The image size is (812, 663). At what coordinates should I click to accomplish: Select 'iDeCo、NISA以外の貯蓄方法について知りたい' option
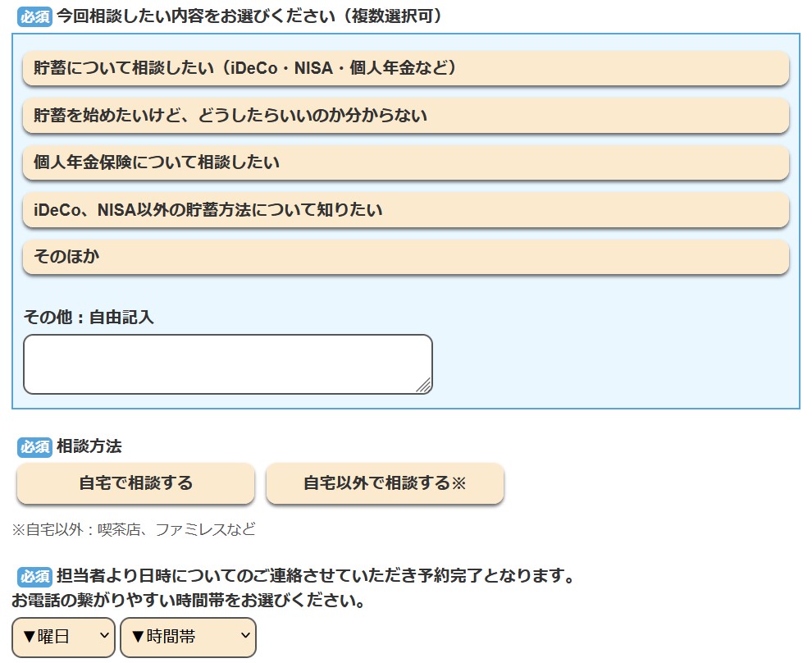tap(405, 210)
